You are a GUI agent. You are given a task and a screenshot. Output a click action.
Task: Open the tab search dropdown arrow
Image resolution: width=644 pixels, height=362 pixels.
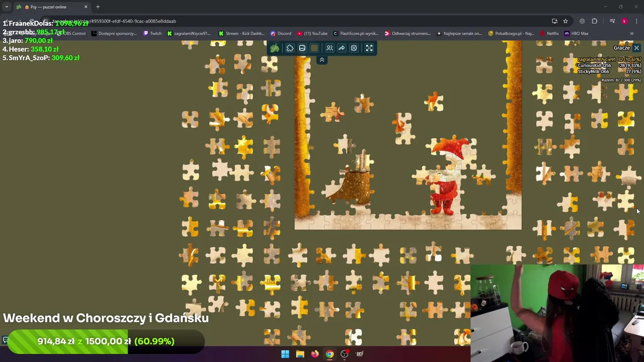click(x=7, y=7)
